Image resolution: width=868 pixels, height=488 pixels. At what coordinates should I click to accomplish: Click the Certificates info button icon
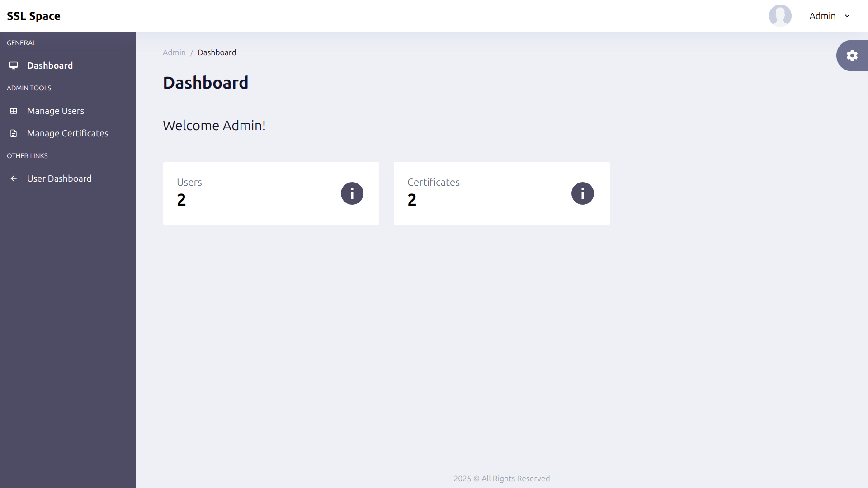coord(582,193)
